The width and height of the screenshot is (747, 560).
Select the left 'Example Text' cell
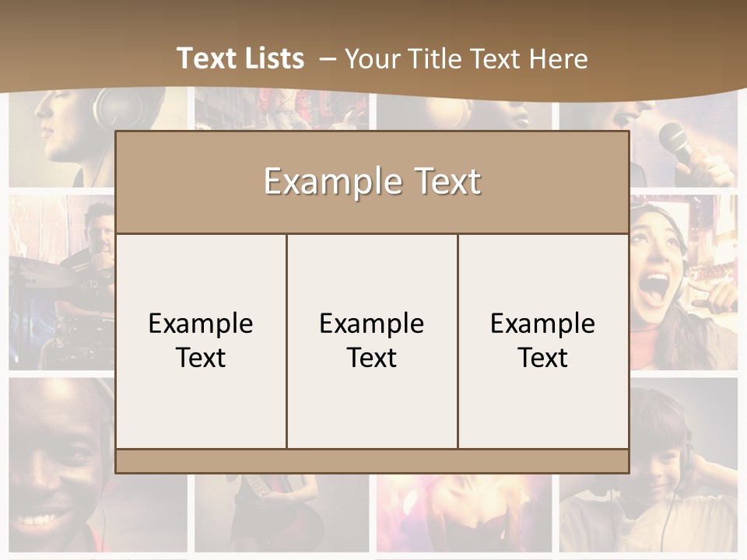tap(201, 341)
